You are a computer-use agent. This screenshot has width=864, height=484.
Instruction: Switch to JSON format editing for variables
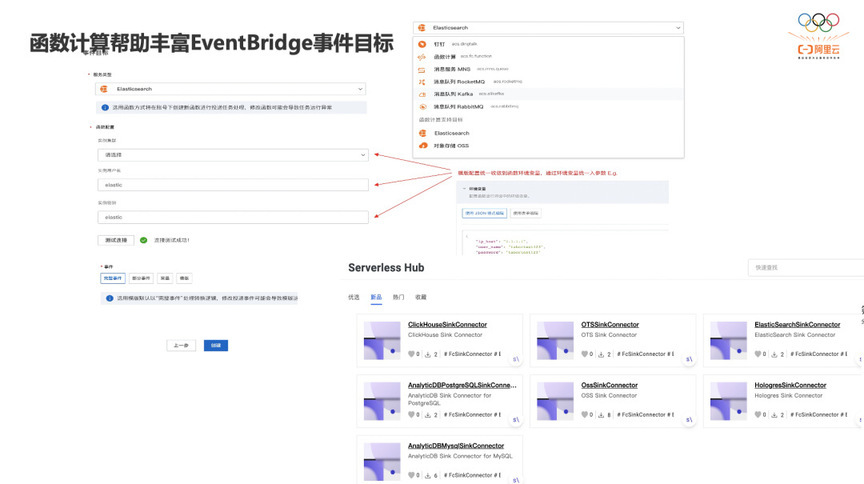(x=484, y=213)
